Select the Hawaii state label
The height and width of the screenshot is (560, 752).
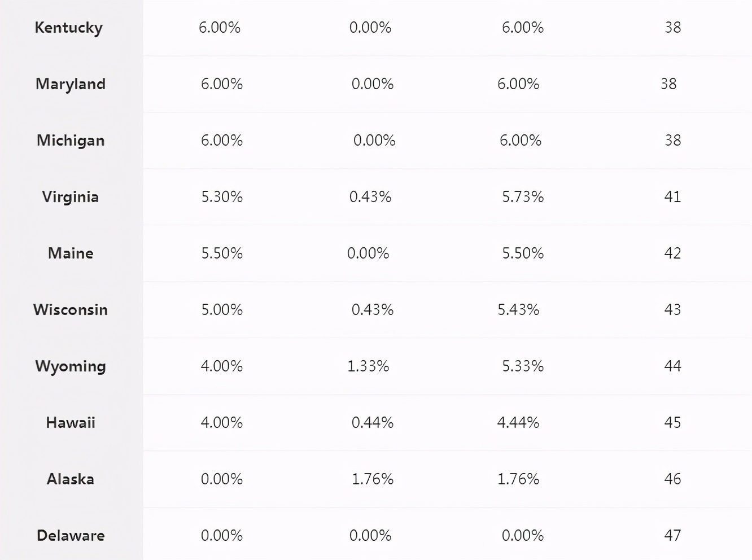71,423
